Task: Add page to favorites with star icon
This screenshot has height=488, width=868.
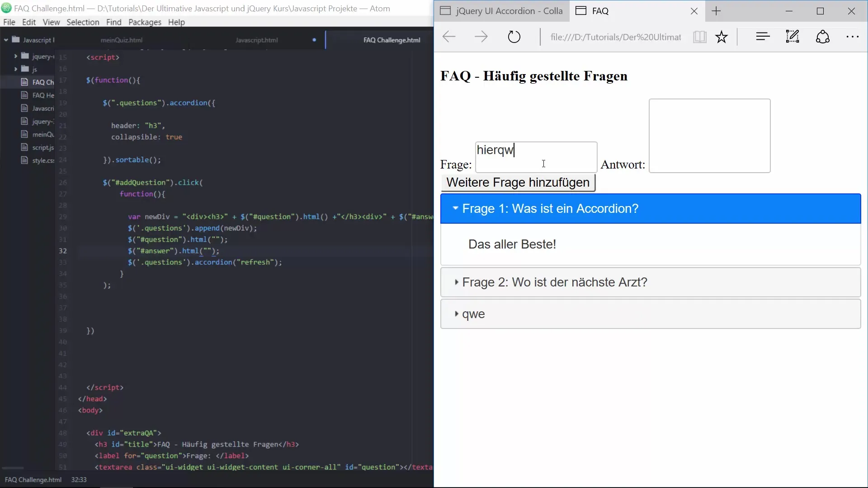Action: click(x=722, y=37)
